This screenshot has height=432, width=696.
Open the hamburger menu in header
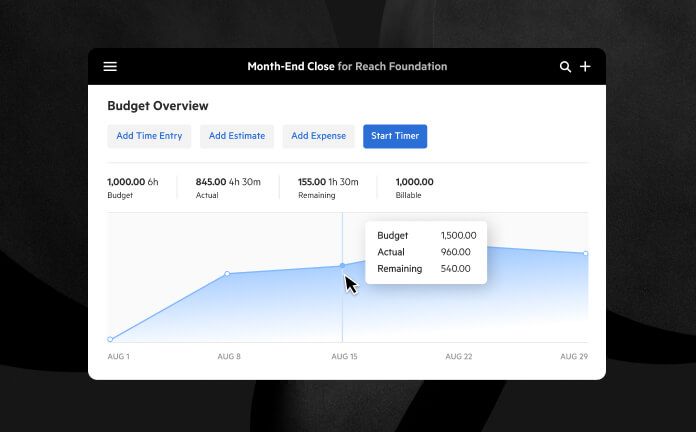[x=110, y=67]
